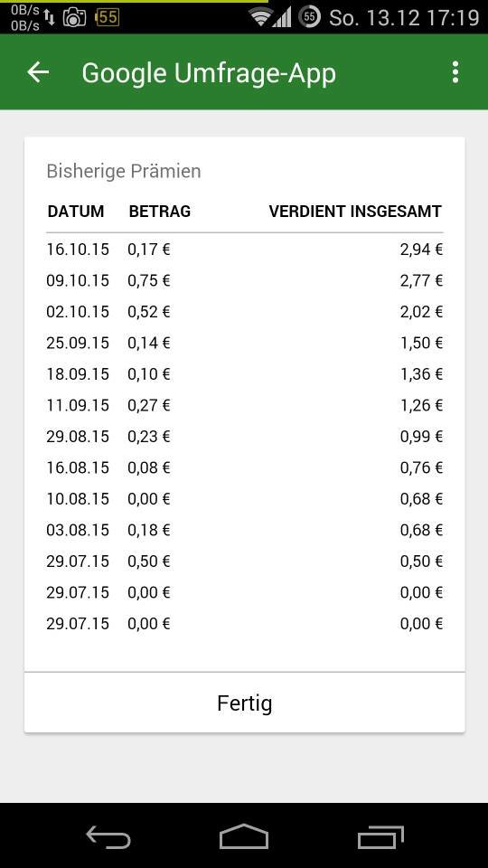This screenshot has width=488, height=868.
Task: Tap the yellow battery 55 icon in the status bar
Action: [108, 17]
